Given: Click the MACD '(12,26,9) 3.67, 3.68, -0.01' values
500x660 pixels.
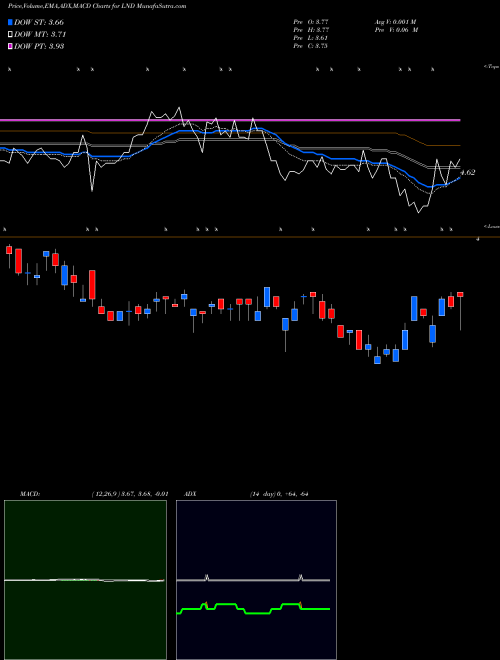Looking at the screenshot, I should [x=130, y=494].
